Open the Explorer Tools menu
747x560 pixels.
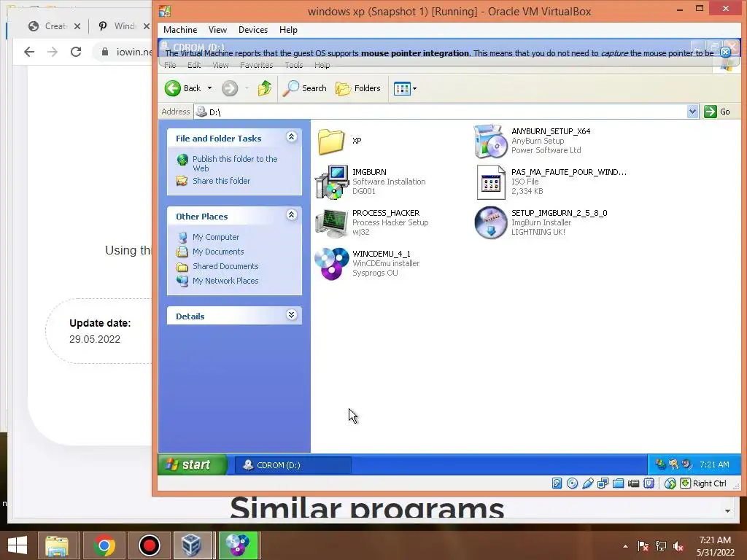pos(293,65)
